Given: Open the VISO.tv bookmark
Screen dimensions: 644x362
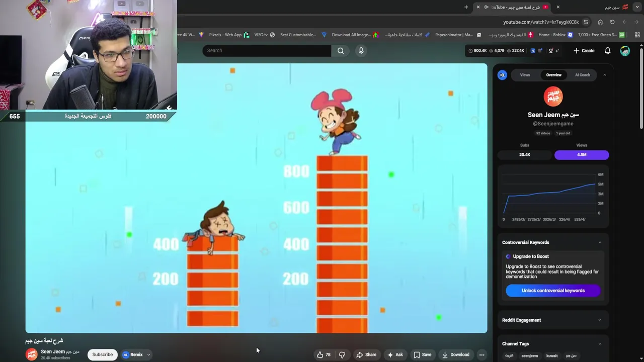Looking at the screenshot, I should pos(265,35).
